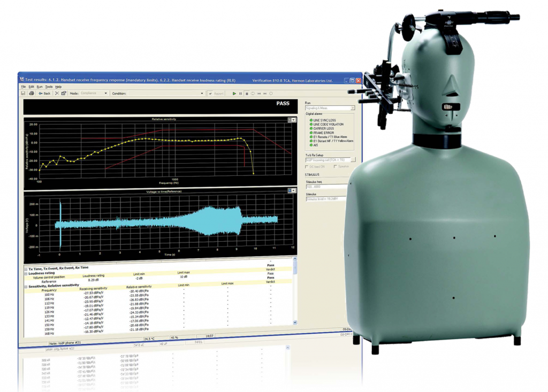Viewport: 548px width, 392px height.
Task: Click the X delete icon in toolbar
Action: [x=57, y=93]
